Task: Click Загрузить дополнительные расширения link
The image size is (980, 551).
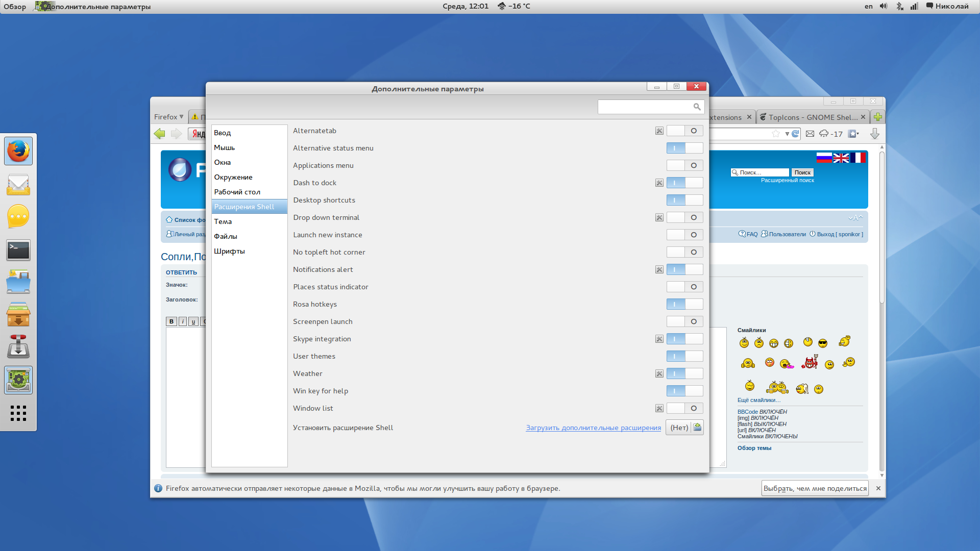Action: (593, 428)
